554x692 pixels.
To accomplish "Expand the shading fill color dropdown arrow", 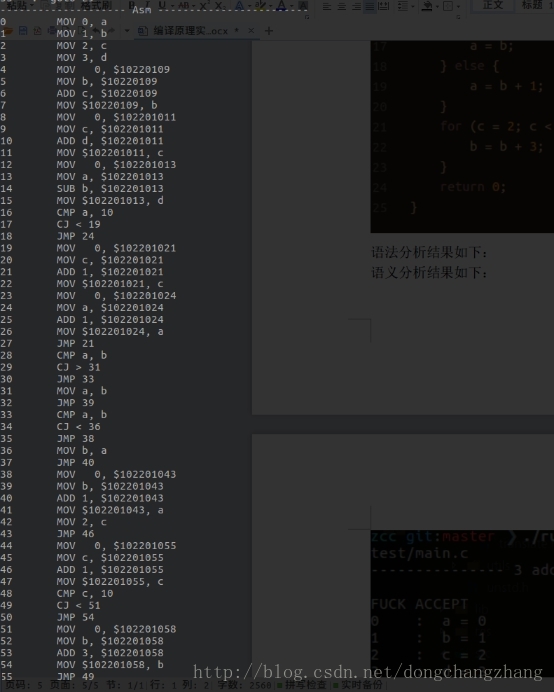I will pos(437,6).
